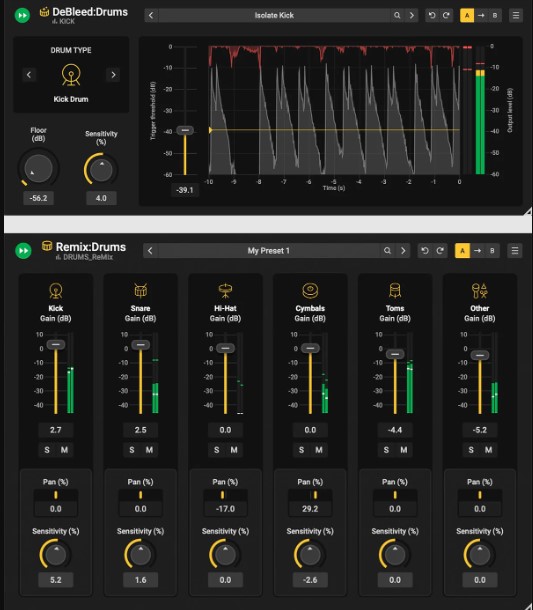Open preset search in DeBleed:Drums
This screenshot has height=610, width=533.
click(397, 16)
